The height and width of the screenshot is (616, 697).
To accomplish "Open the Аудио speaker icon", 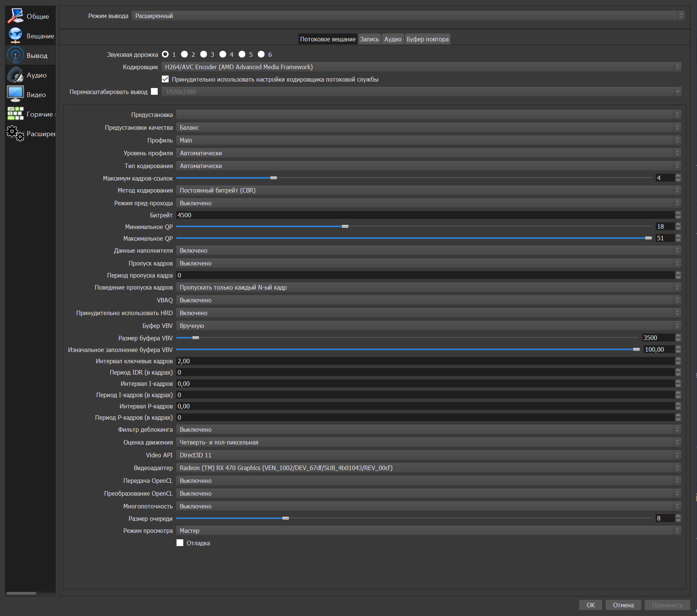I will (15, 75).
